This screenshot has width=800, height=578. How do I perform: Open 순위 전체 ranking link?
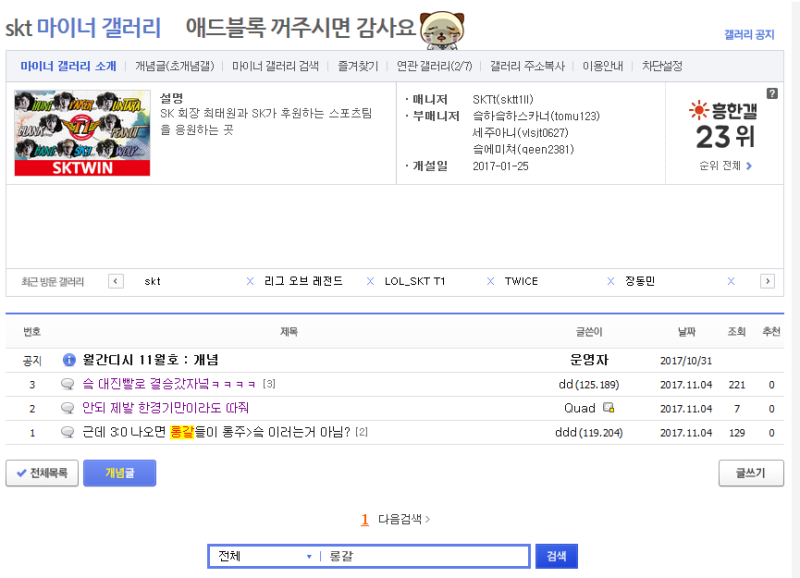[725, 166]
